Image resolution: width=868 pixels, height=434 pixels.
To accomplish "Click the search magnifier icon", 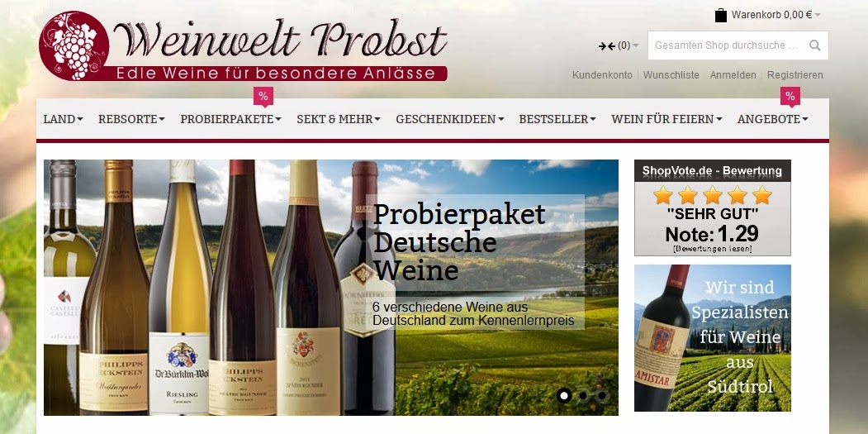I will coord(814,45).
